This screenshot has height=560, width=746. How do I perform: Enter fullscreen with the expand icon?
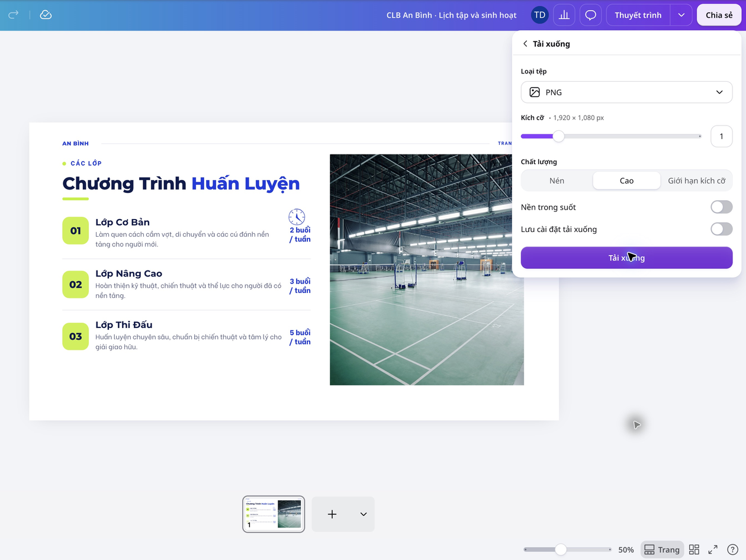[x=713, y=549]
